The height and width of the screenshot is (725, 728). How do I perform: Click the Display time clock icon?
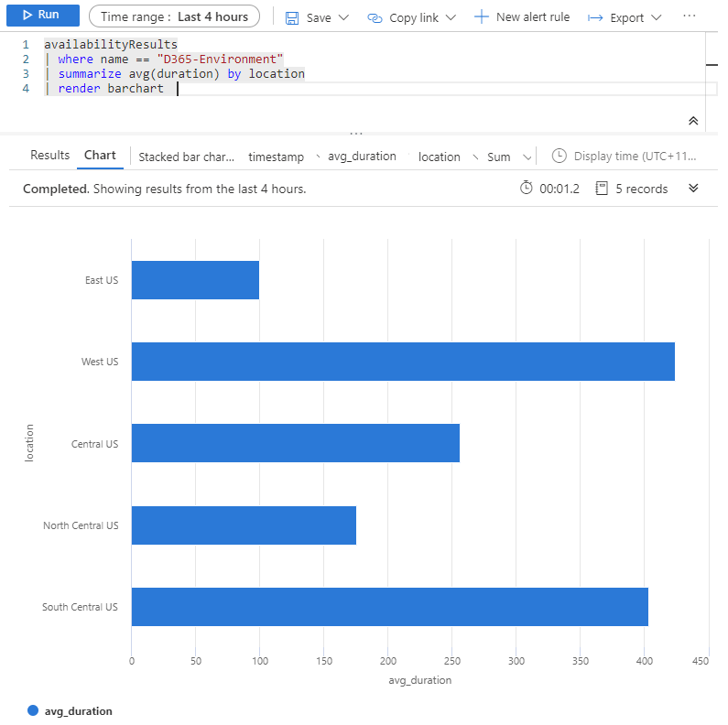point(560,157)
